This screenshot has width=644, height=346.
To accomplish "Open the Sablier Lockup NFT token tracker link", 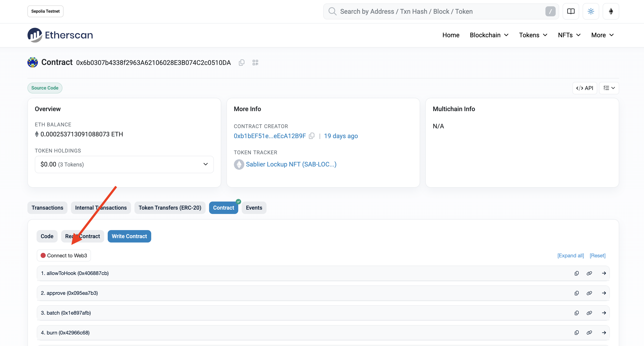I will point(291,164).
